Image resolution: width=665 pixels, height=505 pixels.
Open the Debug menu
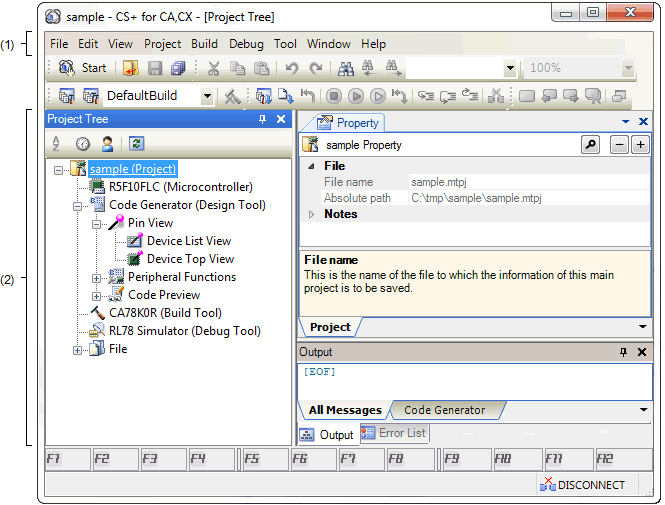tap(246, 44)
